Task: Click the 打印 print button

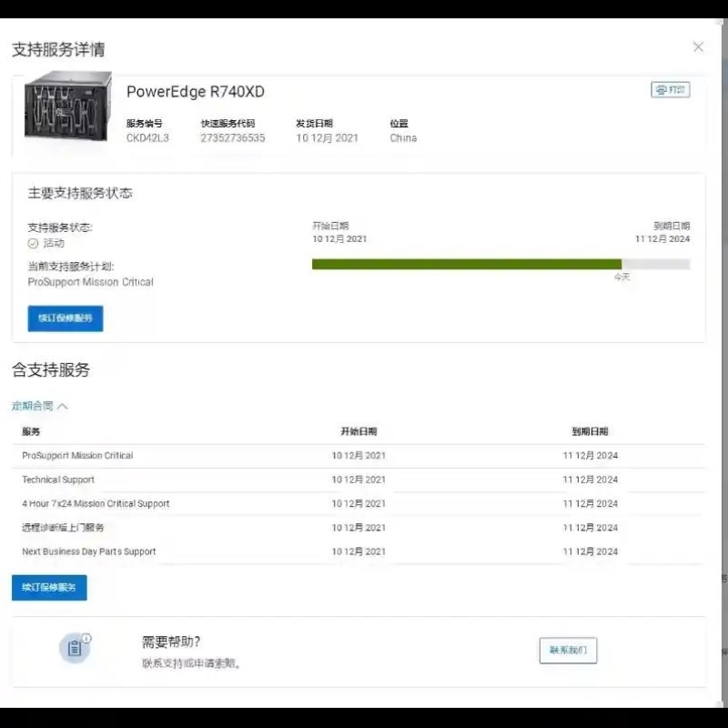Action: [671, 89]
